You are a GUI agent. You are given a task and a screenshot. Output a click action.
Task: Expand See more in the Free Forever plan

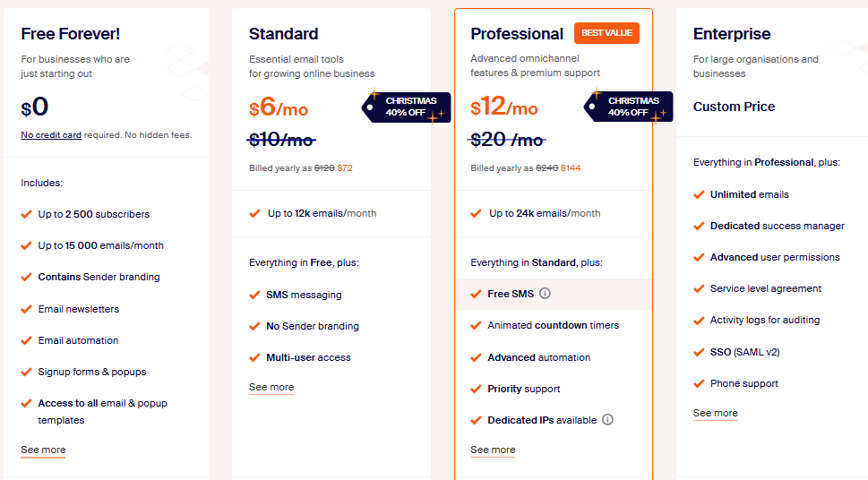coord(43,450)
